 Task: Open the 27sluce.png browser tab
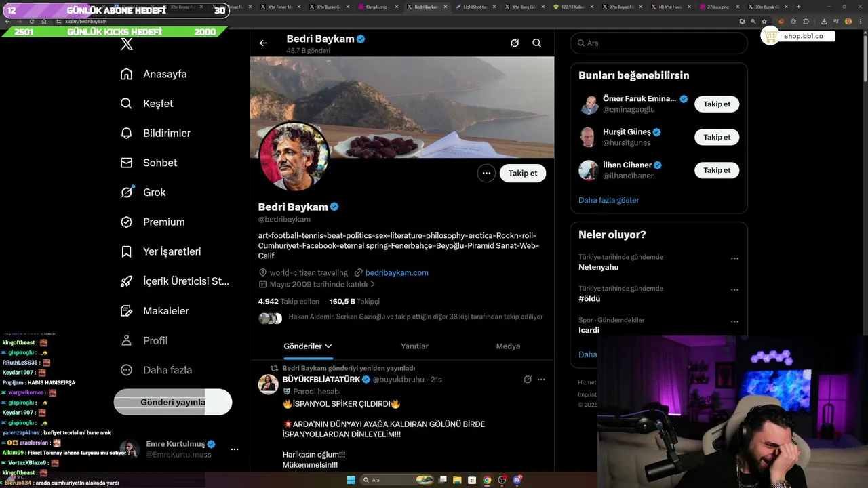click(x=719, y=7)
